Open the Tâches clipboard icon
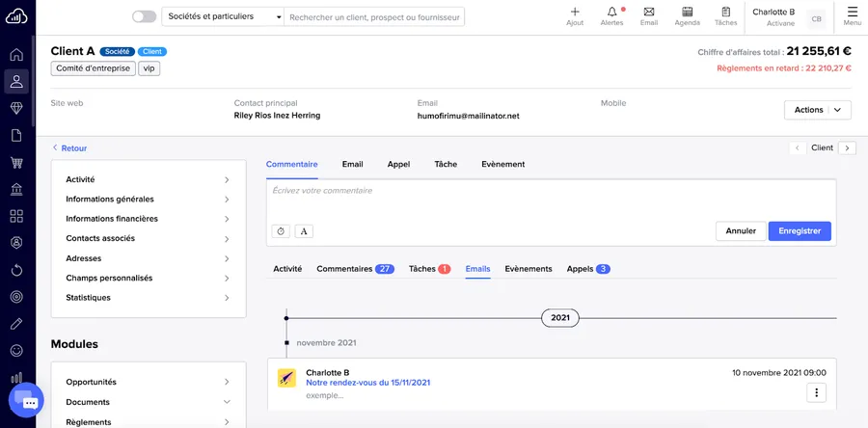This screenshot has height=428, width=868. pos(725,16)
